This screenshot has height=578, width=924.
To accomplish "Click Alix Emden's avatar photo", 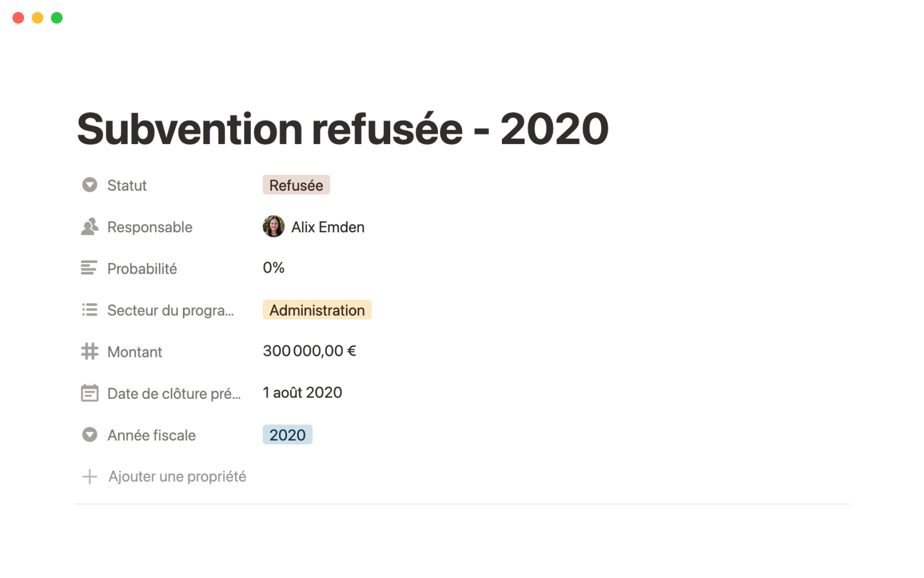I will 273,226.
